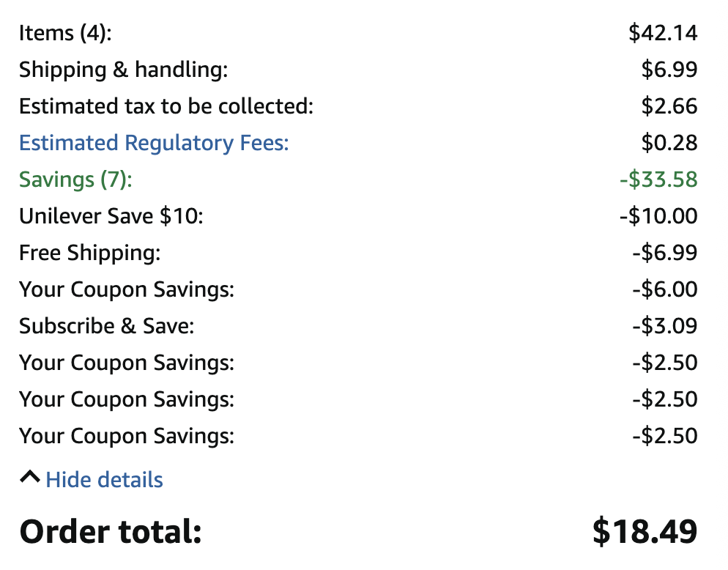
Task: Click the -$3.09 Subscribe & Save amount
Action: (x=664, y=326)
